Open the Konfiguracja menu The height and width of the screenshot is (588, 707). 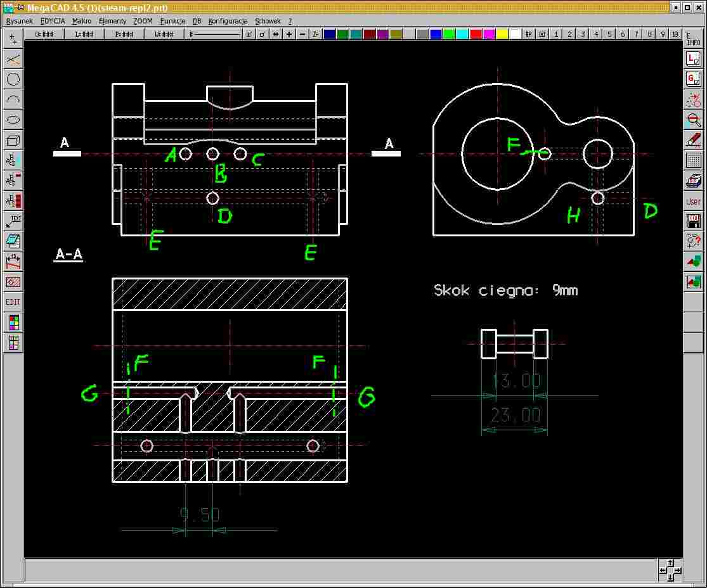[x=228, y=21]
